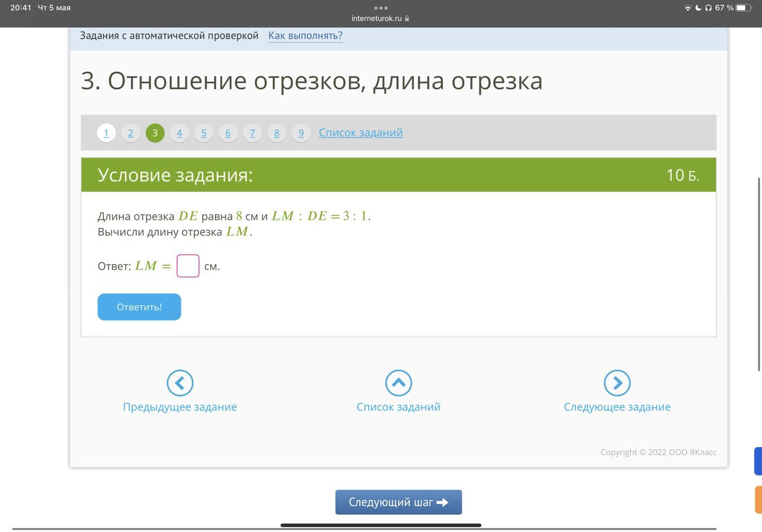This screenshot has height=532, width=762.
Task: Go to task number 2
Action: (130, 133)
